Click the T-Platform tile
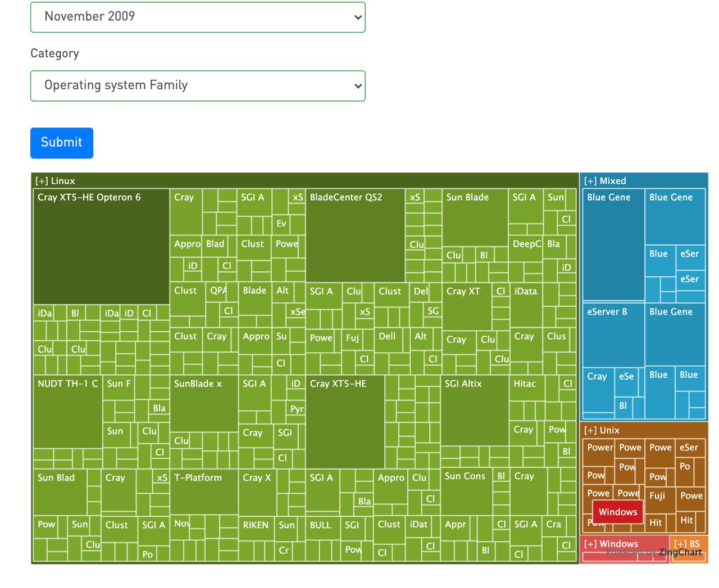This screenshot has width=719, height=588. [204, 492]
